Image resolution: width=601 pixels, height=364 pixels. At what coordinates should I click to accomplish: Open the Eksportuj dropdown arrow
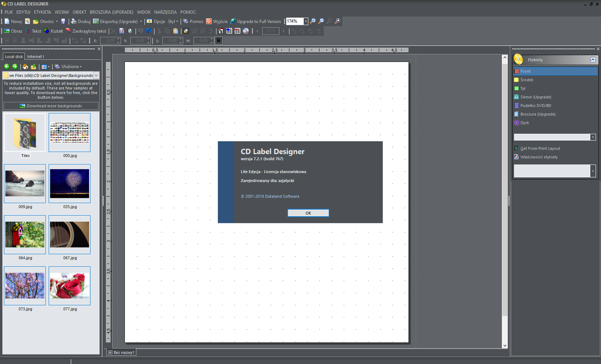(x=141, y=21)
